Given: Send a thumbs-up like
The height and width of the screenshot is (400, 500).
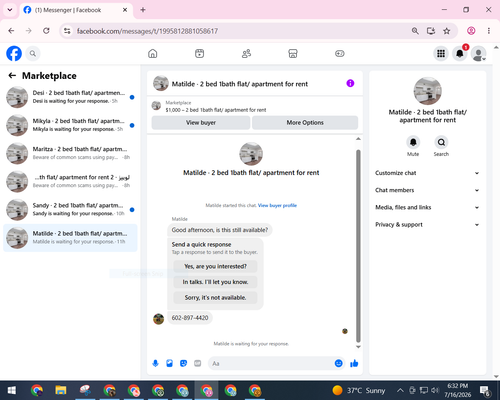Looking at the screenshot, I should (x=354, y=363).
